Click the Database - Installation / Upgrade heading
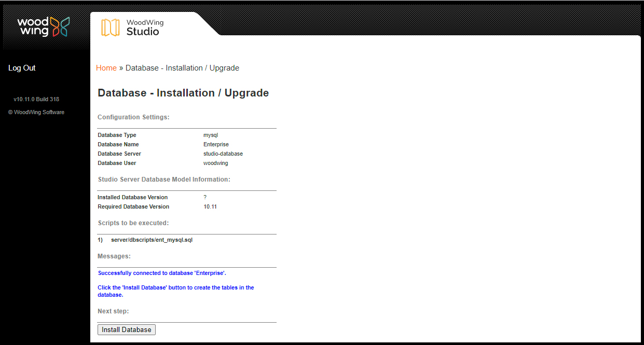644x345 pixels. click(183, 93)
